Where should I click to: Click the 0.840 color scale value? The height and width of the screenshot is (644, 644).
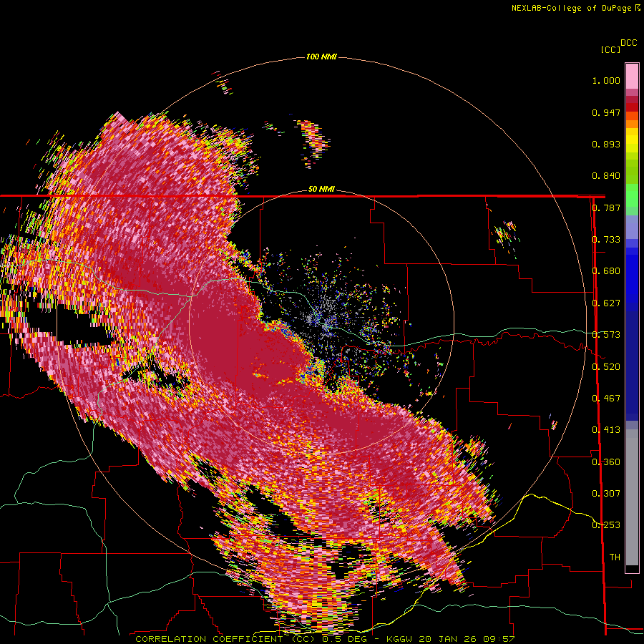pos(606,176)
